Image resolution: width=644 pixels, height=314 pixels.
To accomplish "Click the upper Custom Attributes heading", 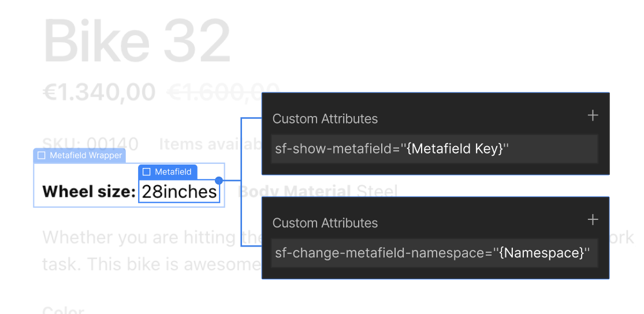I will click(x=325, y=119).
